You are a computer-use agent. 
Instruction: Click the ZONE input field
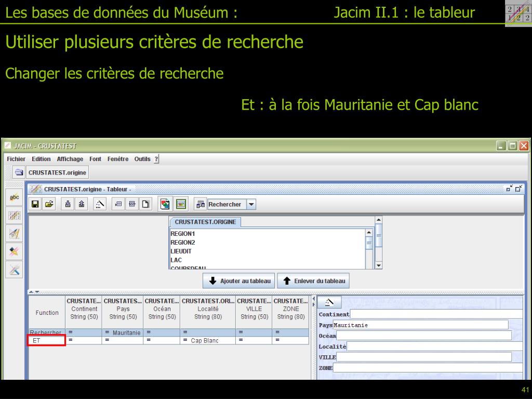(x=428, y=368)
